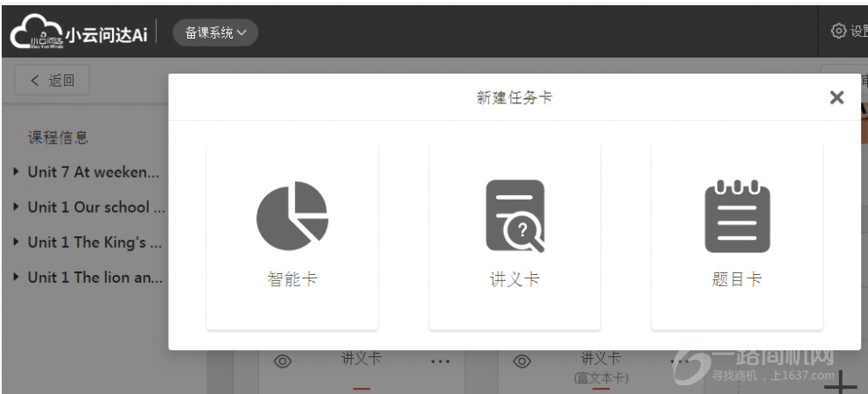The width and height of the screenshot is (868, 394).
Task: Click the document search icon of 讲义卡
Action: 514,215
